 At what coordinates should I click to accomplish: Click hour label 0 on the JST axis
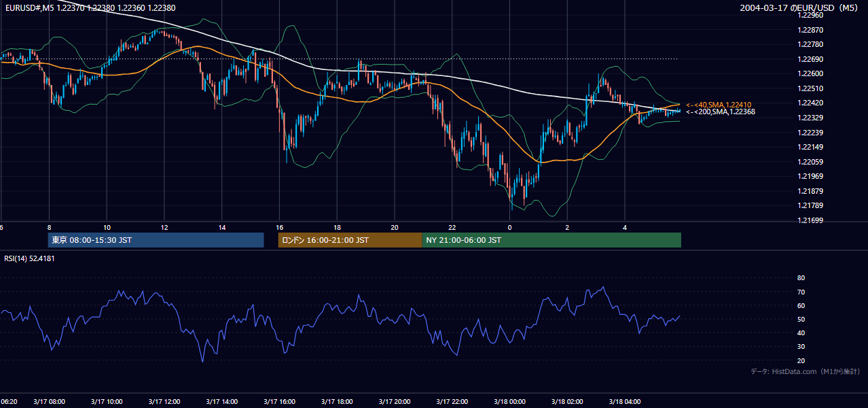tap(509, 227)
